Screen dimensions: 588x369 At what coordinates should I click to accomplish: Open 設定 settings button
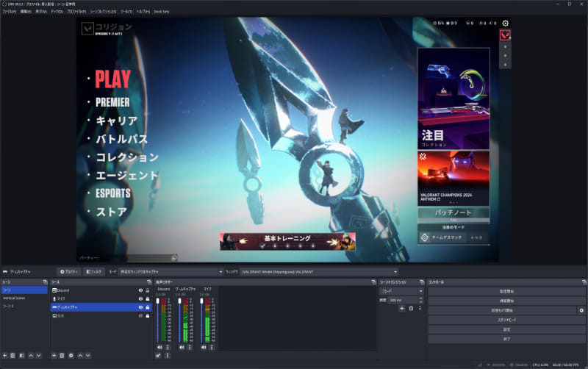tap(506, 329)
